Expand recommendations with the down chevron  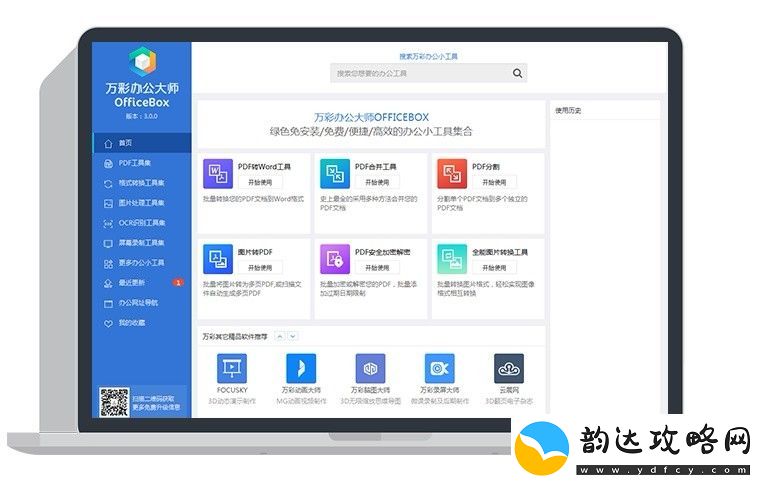click(x=293, y=336)
